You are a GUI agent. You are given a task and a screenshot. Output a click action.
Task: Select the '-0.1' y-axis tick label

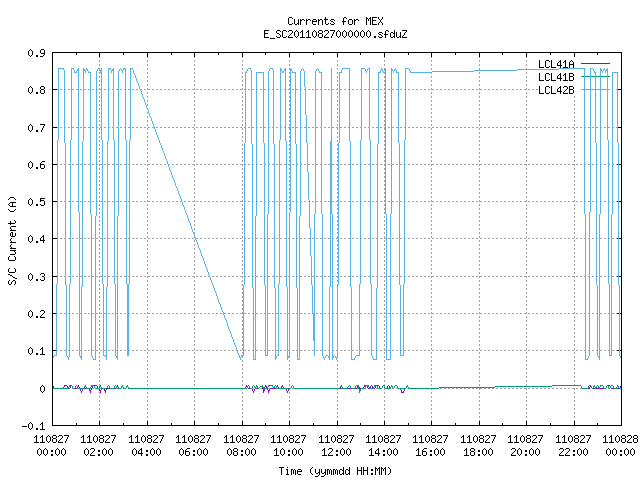coord(33,426)
